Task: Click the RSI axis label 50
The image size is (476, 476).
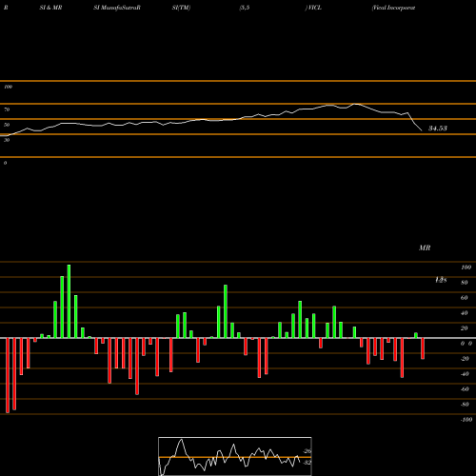Action: tap(7, 125)
